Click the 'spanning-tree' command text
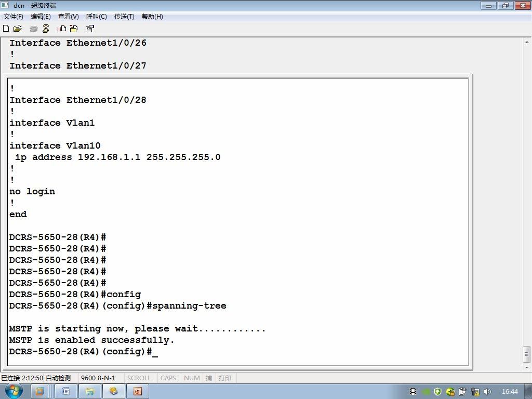This screenshot has height=399, width=532. click(x=189, y=305)
